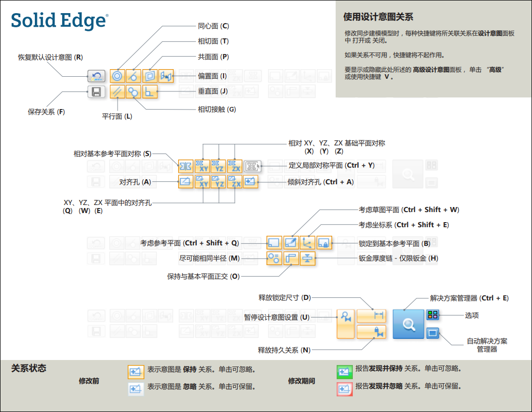Click the 钣金厚度链 - 仅限钣金 (H) label
532x412 pixels.
tap(398, 259)
